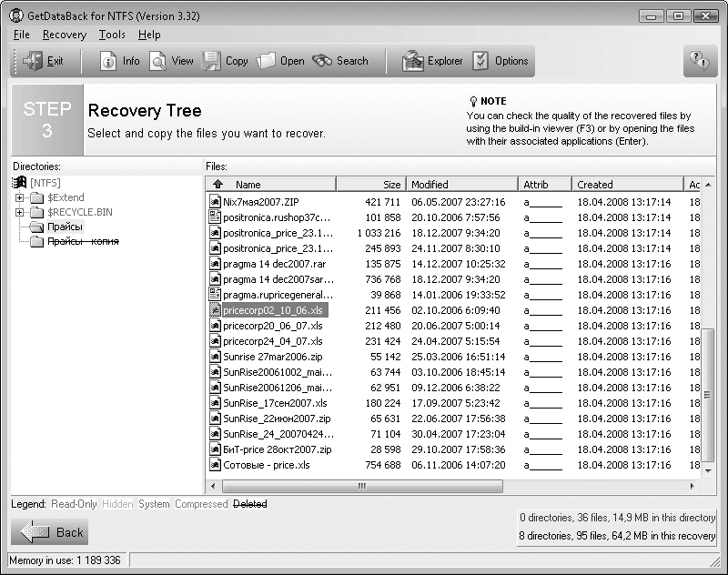
Task: Open the Recovery menu
Action: 65,35
